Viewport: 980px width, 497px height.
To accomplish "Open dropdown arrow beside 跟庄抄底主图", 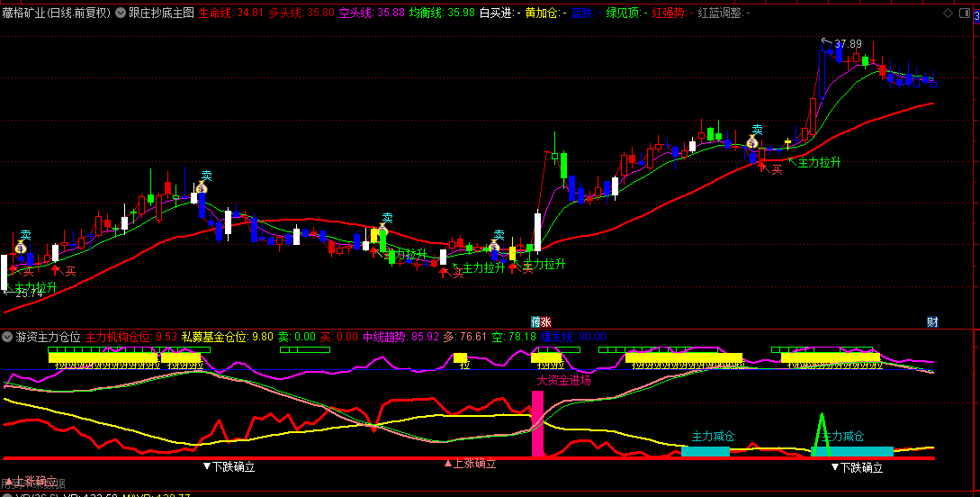I will [121, 13].
